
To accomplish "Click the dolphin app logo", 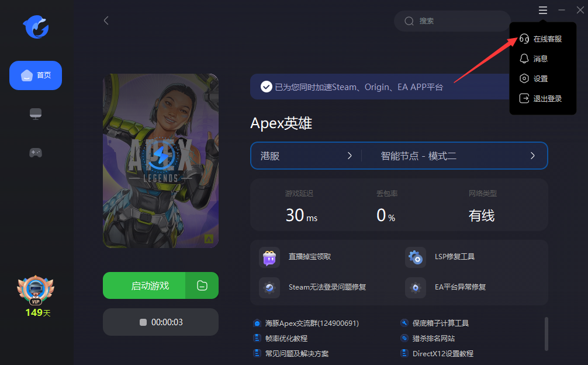I will [x=36, y=27].
